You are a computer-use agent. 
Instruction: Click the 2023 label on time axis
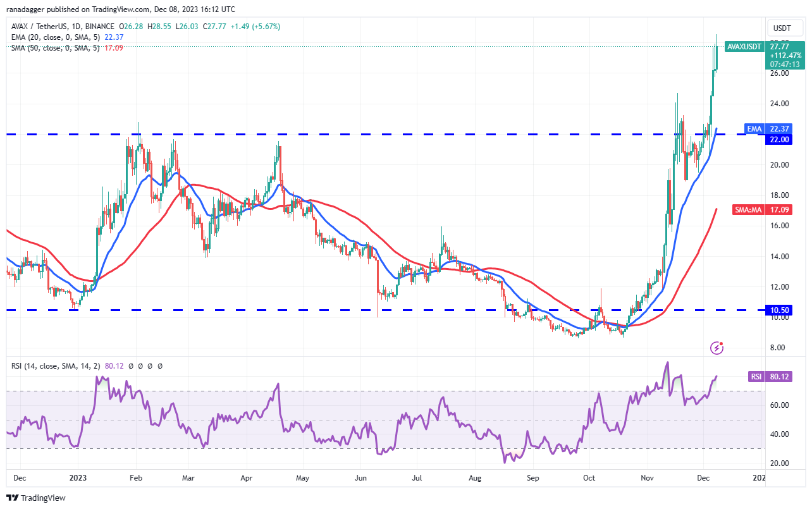point(78,477)
